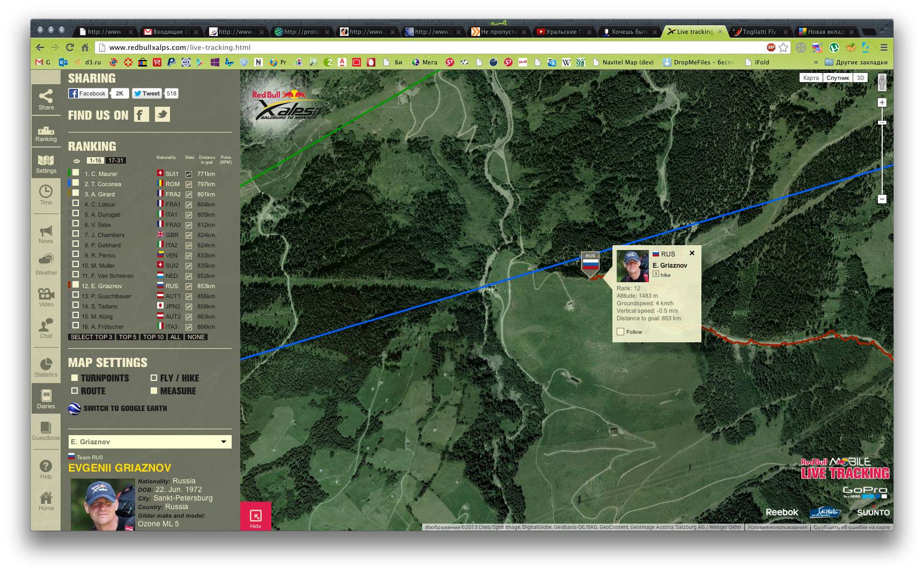The width and height of the screenshot is (924, 573).
Task: Open Chrome menu hamburger button
Action: (883, 47)
